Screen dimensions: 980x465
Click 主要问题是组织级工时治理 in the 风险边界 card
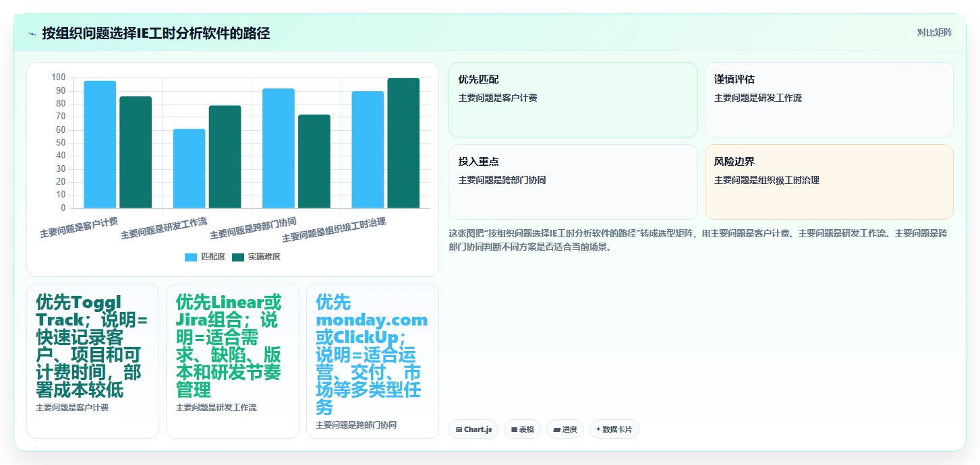click(x=767, y=180)
